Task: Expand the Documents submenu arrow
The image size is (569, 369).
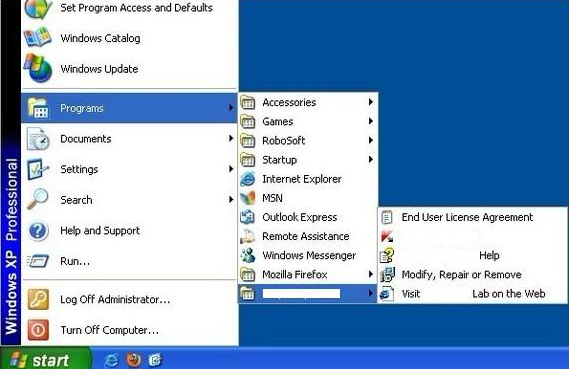Action: coord(231,138)
